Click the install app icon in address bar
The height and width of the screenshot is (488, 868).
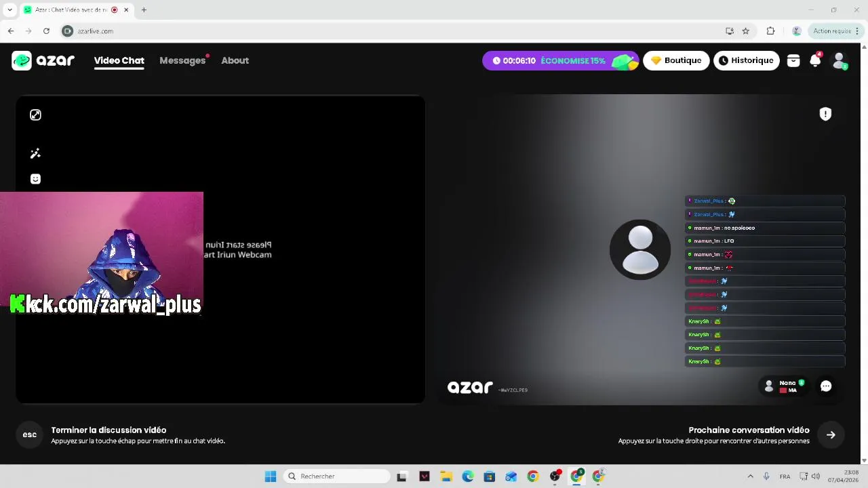[x=730, y=31]
